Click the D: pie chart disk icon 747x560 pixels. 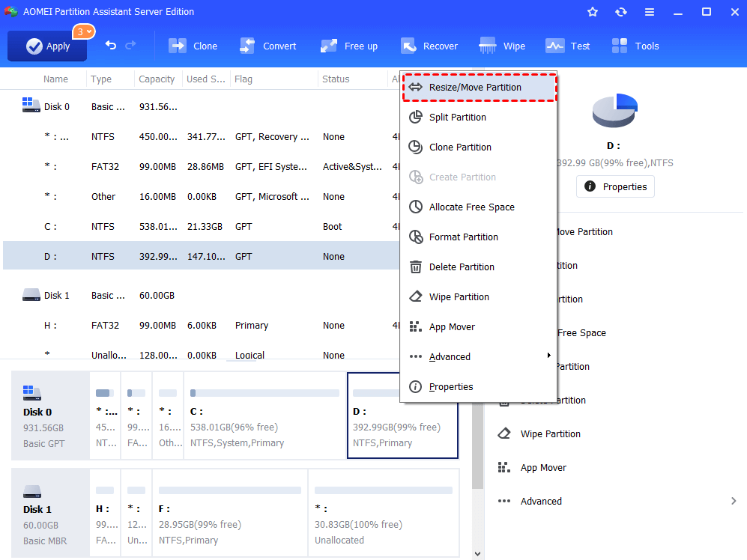click(x=614, y=110)
